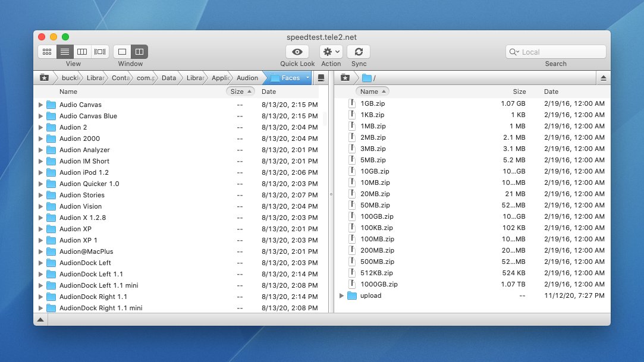Go to Conta folder in path bar
Image resolution: width=644 pixels, height=362 pixels.
[121, 78]
